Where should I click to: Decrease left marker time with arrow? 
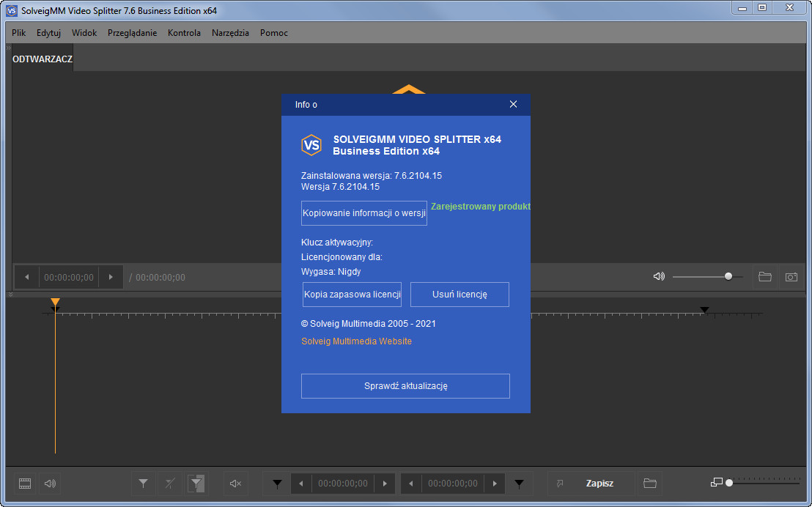coord(301,484)
